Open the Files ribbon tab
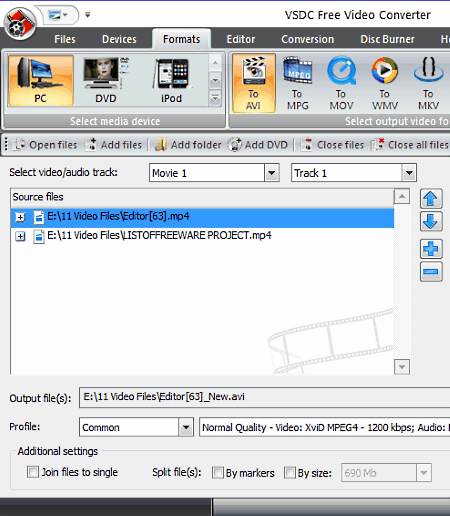This screenshot has width=450, height=516. [65, 39]
